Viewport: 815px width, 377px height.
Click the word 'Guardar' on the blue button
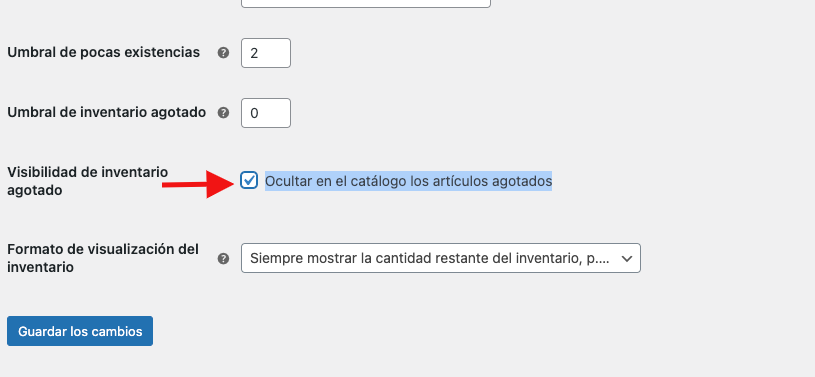[x=43, y=332]
